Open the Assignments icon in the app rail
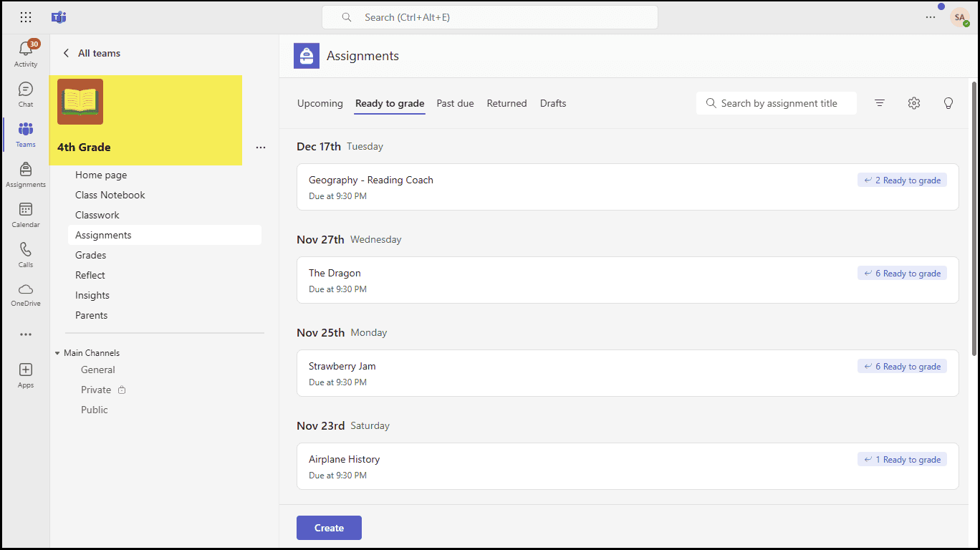Image resolution: width=980 pixels, height=550 pixels. pyautogui.click(x=25, y=172)
